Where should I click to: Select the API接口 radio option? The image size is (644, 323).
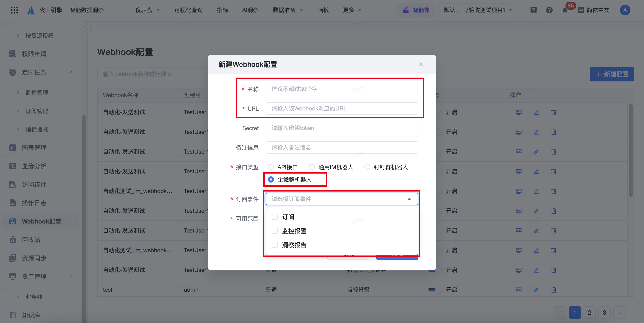(271, 167)
